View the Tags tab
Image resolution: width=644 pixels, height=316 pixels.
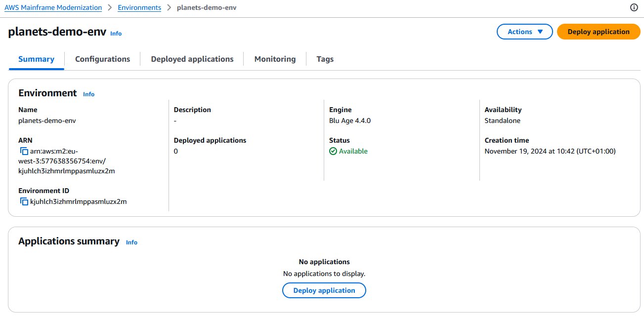(x=325, y=59)
